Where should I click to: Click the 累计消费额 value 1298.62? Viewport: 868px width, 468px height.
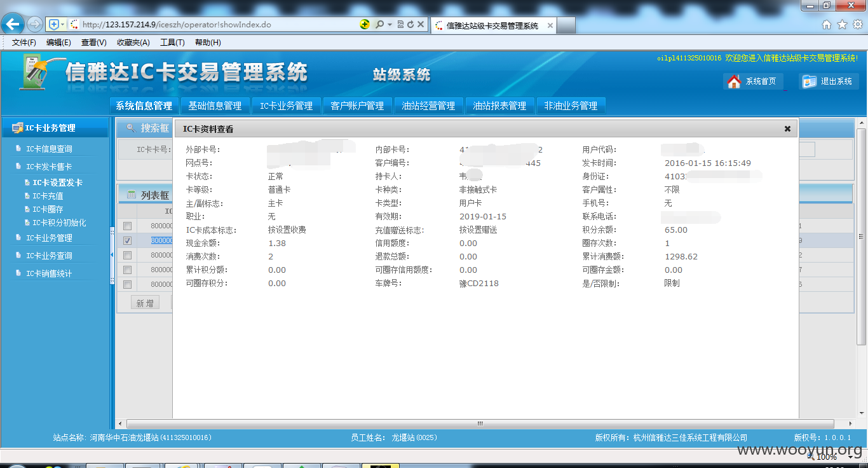point(681,256)
